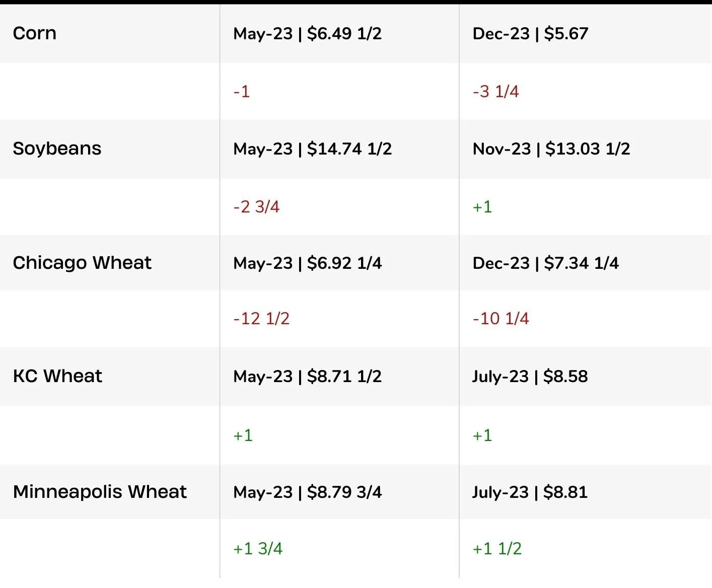
Task: Click Corn Dec-23 price $5.67
Action: (x=530, y=34)
